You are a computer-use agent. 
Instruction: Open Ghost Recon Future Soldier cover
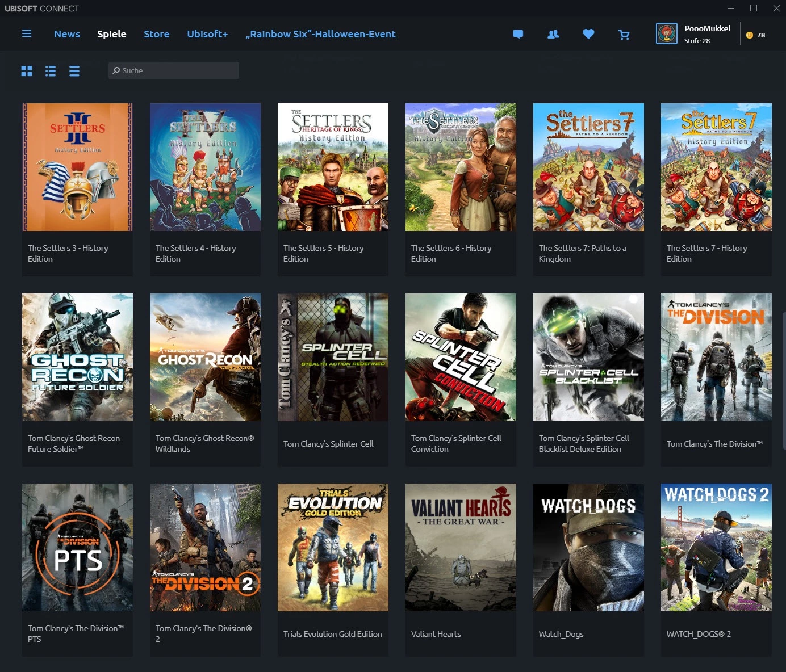pos(77,357)
